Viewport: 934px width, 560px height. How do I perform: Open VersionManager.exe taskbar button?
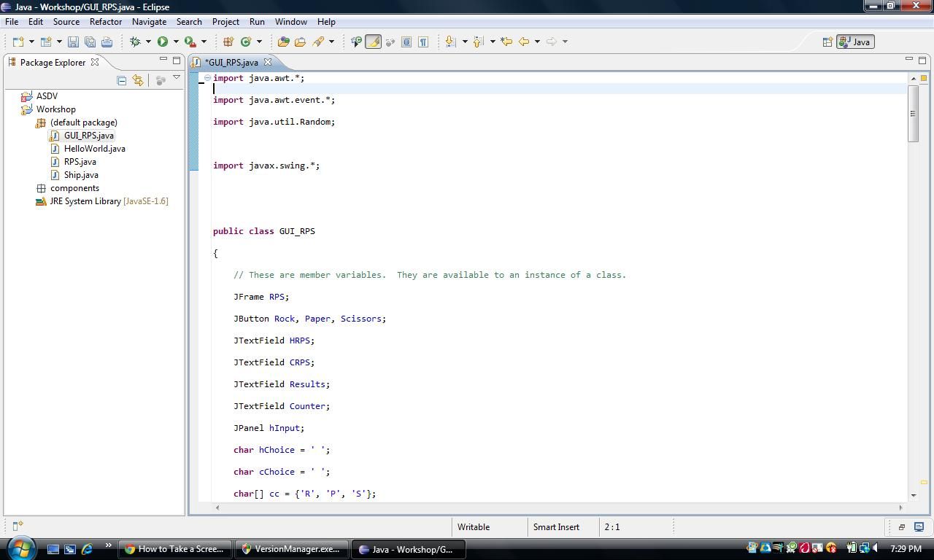pyautogui.click(x=291, y=549)
